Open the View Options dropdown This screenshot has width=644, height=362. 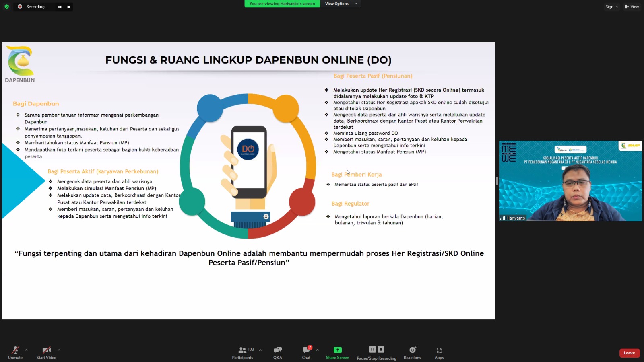click(341, 4)
